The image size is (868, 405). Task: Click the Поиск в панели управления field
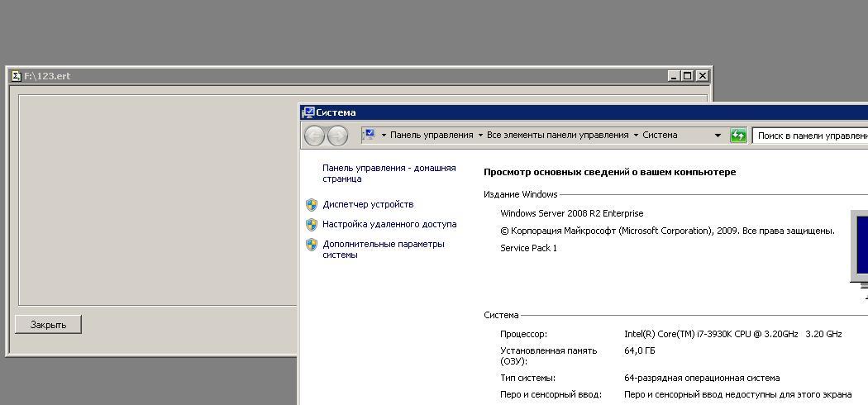[x=810, y=136]
